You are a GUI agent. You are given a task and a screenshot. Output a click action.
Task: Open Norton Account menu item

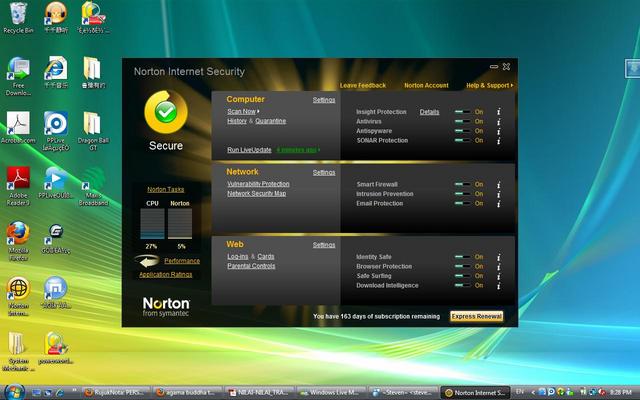pyautogui.click(x=426, y=86)
